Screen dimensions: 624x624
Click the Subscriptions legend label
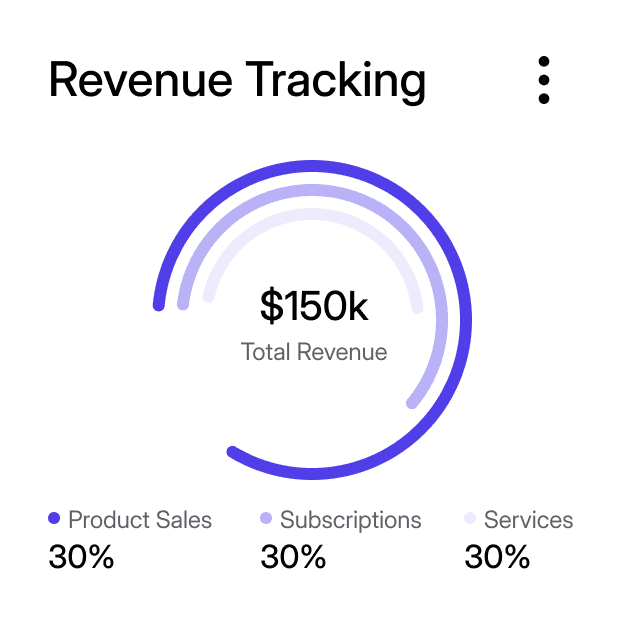(x=351, y=521)
